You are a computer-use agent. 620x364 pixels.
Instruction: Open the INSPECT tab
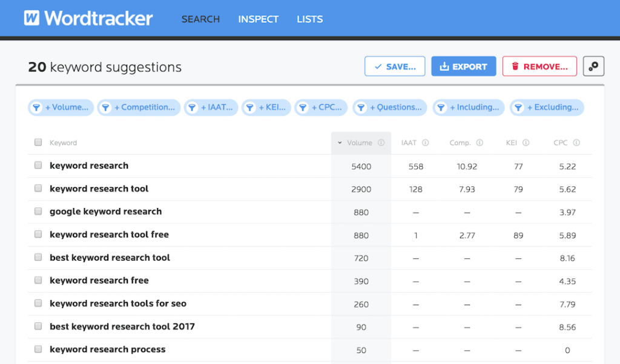pyautogui.click(x=258, y=19)
